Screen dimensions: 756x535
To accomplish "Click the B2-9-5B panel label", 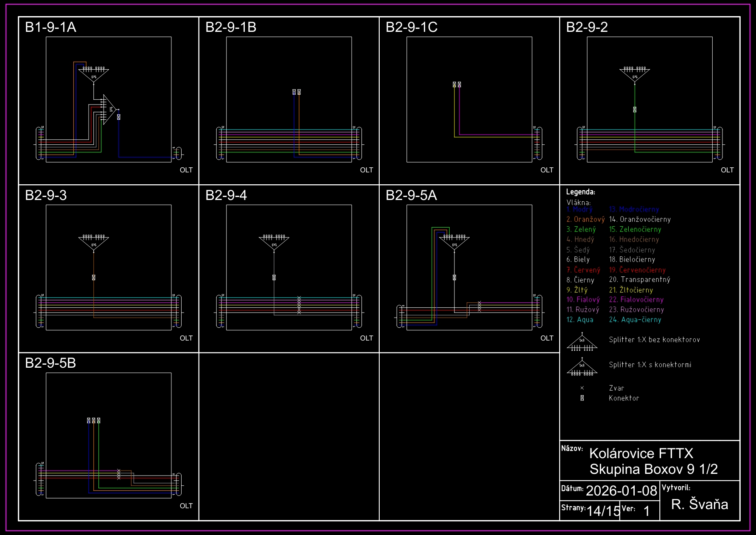I will (50, 363).
